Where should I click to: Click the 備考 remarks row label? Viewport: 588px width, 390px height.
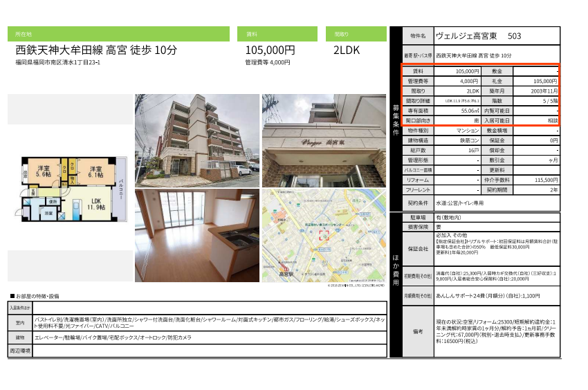coord(418,332)
